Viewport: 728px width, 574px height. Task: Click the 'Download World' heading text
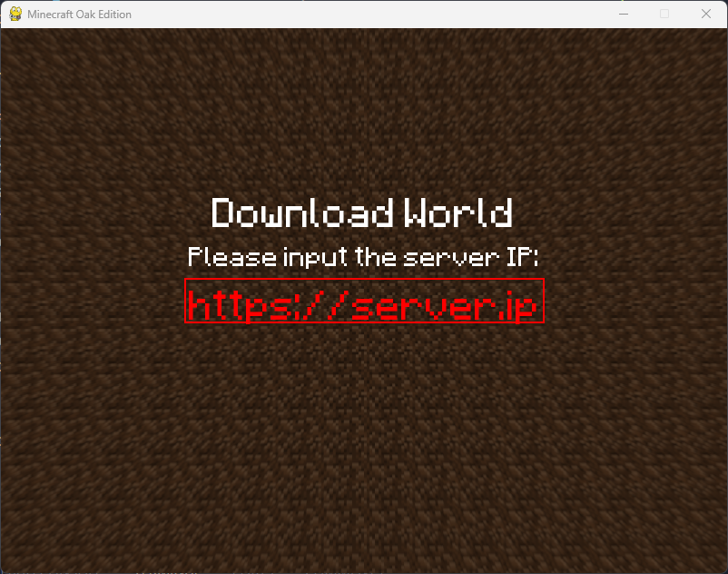pyautogui.click(x=361, y=213)
